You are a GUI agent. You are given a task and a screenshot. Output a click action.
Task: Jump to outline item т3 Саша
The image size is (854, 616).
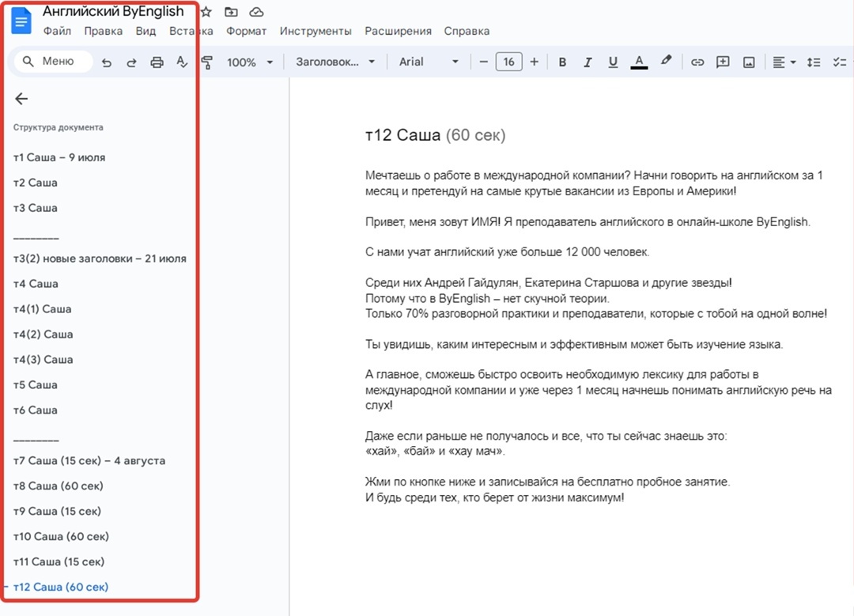[36, 207]
